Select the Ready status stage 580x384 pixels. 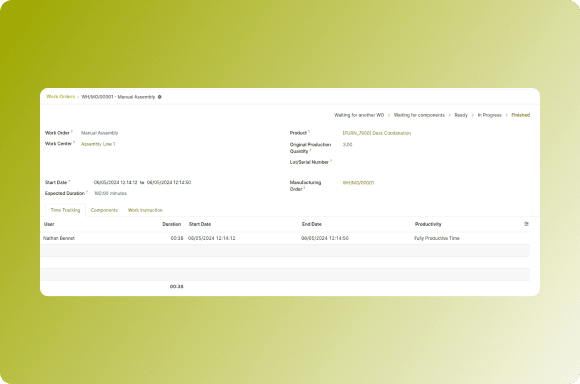[x=461, y=115]
